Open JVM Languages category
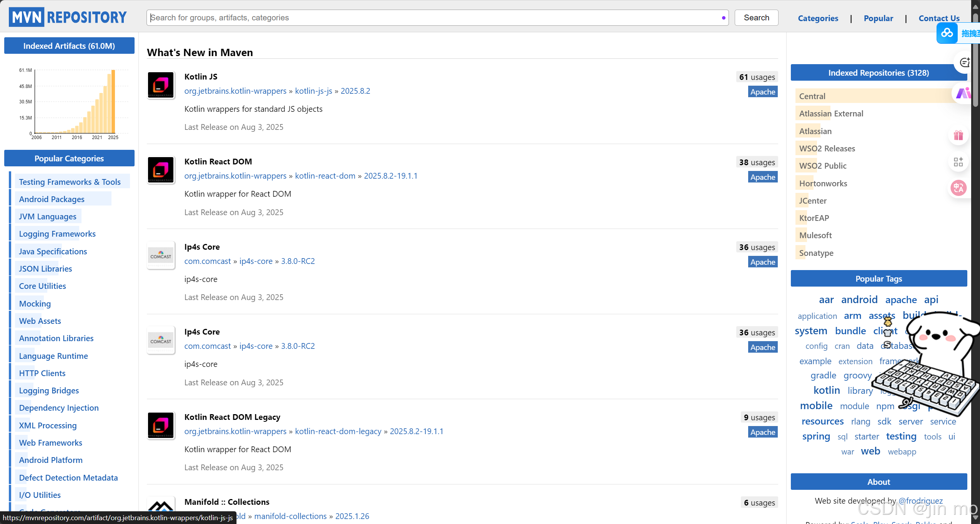 click(48, 216)
